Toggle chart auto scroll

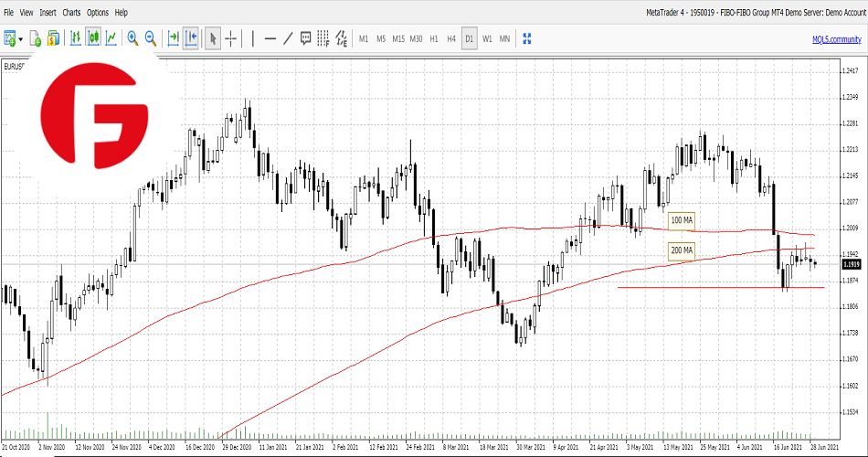pyautogui.click(x=173, y=38)
